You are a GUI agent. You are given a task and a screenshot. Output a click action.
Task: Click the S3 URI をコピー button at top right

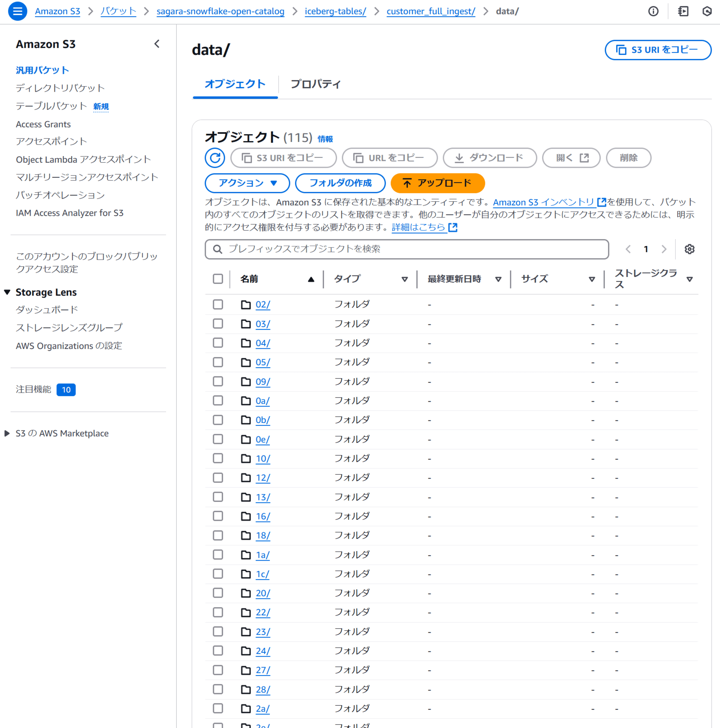coord(658,50)
